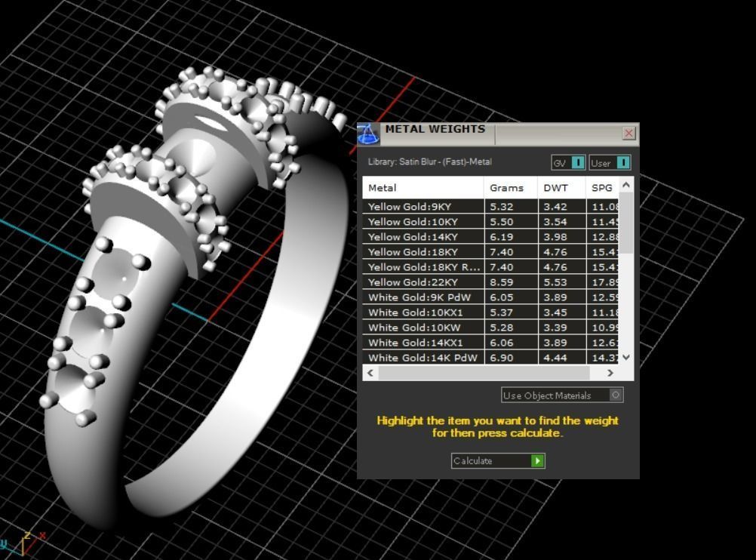Select the White Gold:10KW row

(x=490, y=328)
